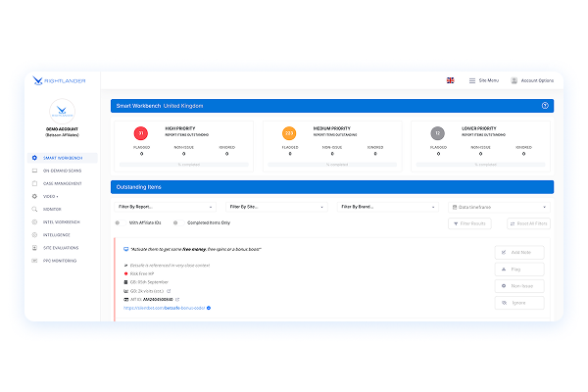The height and width of the screenshot is (392, 588).
Task: Toggle the Completed Items Only option
Action: [174, 223]
